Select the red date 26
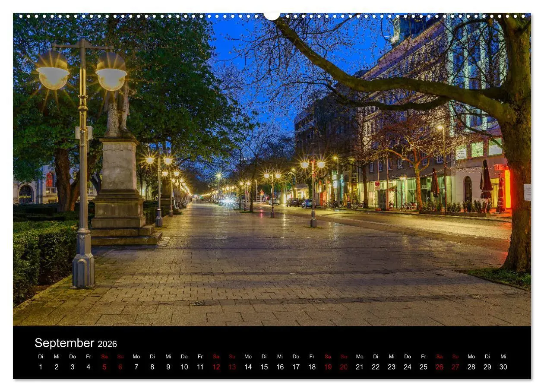The image size is (544, 392). (440, 367)
